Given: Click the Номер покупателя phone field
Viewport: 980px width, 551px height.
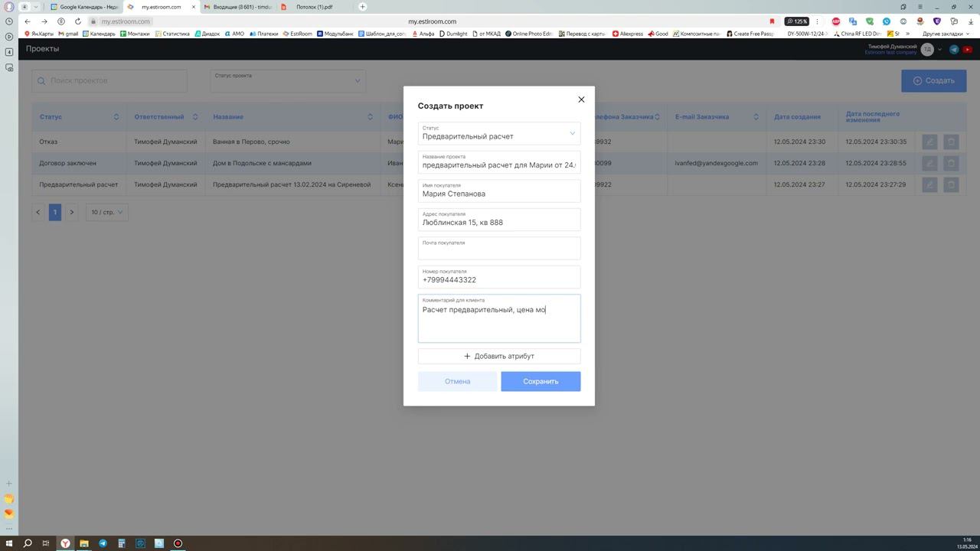Looking at the screenshot, I should point(499,277).
